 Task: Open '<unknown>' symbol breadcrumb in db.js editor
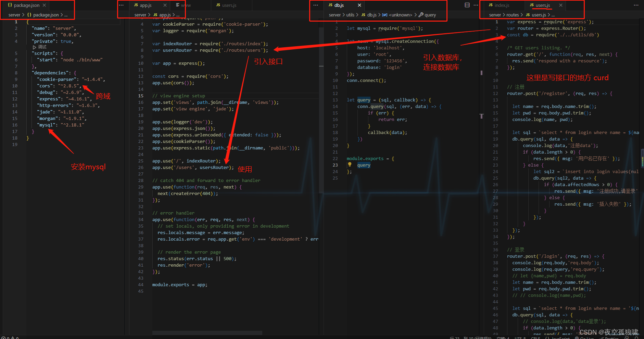point(397,15)
